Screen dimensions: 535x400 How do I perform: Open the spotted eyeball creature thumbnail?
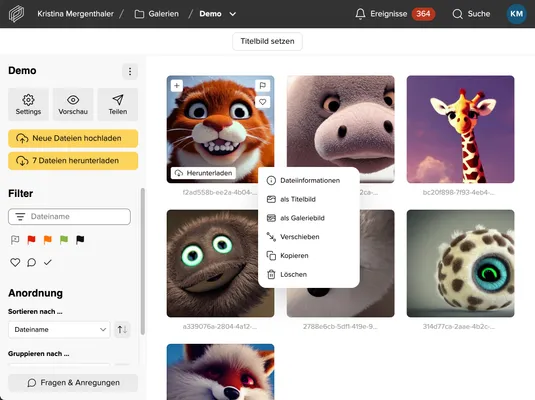[460, 263]
